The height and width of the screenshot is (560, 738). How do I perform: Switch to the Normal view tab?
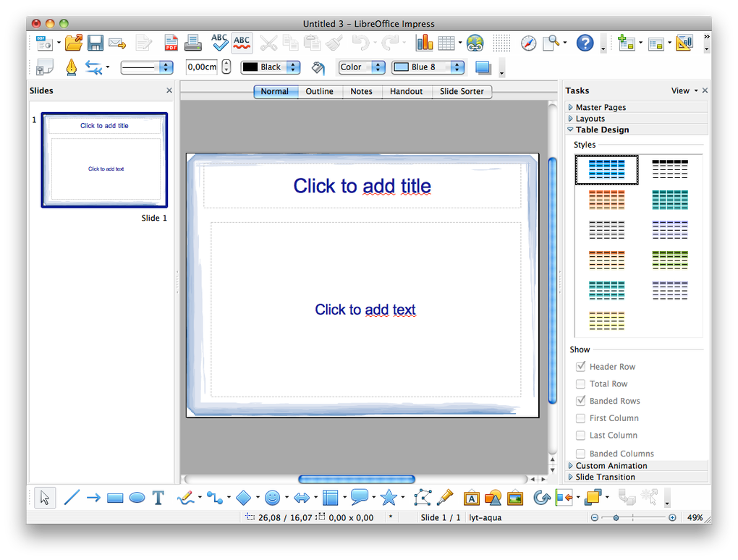click(x=276, y=91)
